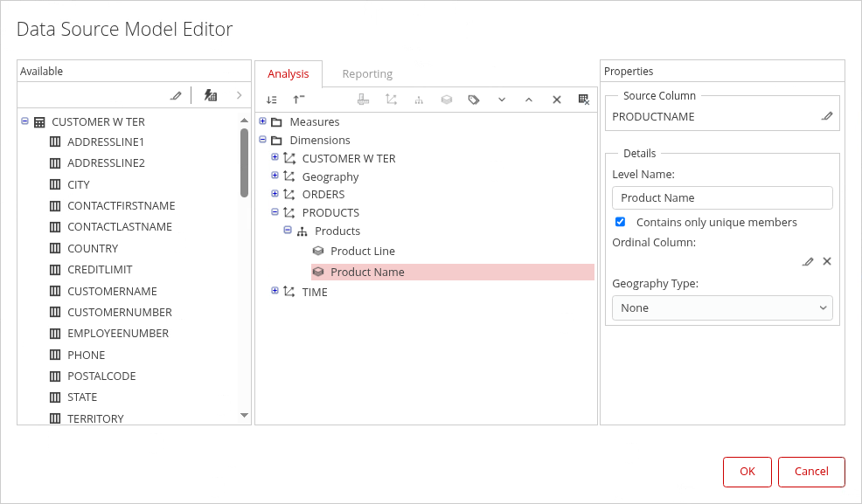Viewport: 862px width, 504px height.
Task: Clear the Ordinal Column with X icon
Action: point(827,261)
